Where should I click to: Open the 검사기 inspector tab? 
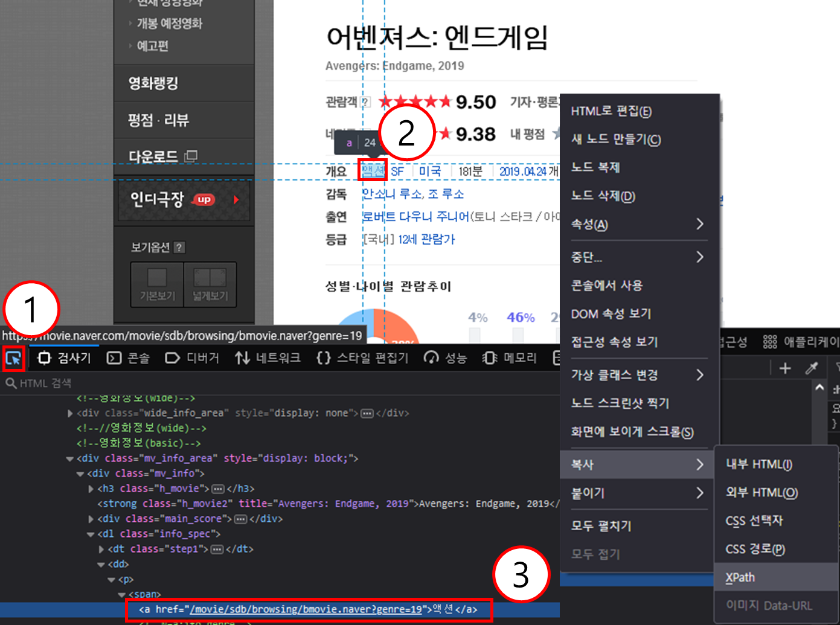(x=64, y=358)
